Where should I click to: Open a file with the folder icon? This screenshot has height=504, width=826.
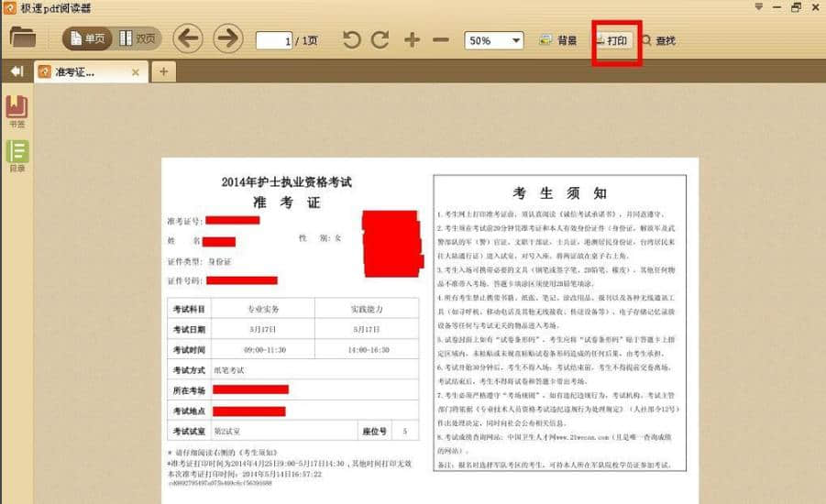tap(22, 38)
